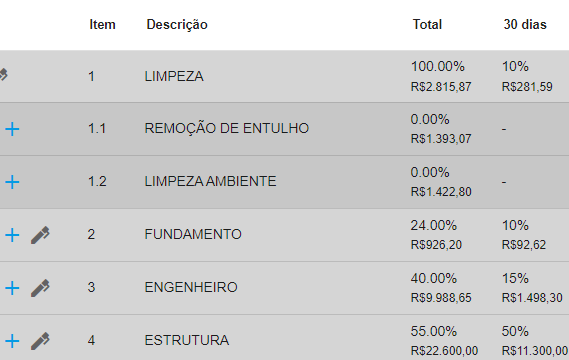
Task: Expand the ESTRUTURA row with its plus icon
Action: 12,341
